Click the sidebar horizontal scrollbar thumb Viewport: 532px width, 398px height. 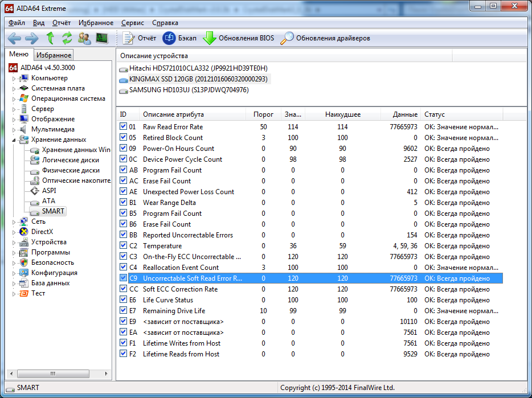point(53,374)
